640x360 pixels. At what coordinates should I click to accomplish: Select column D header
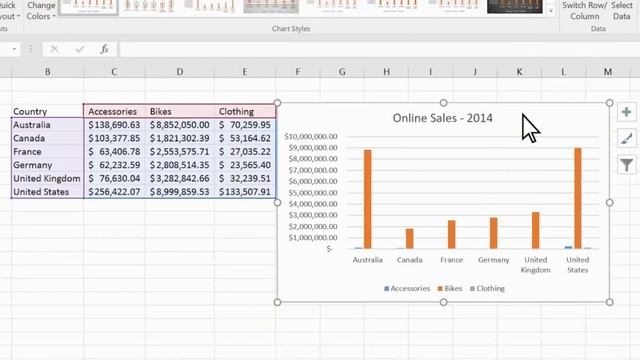(180, 72)
